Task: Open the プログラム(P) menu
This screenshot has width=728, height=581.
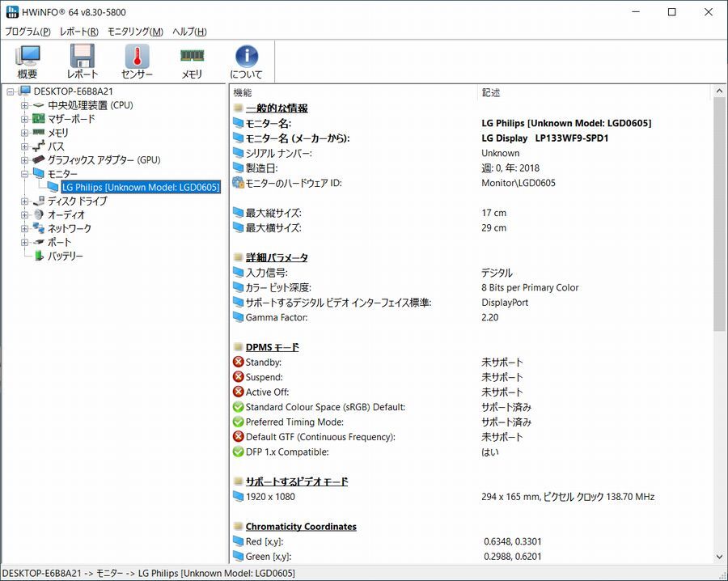Action: 28,32
